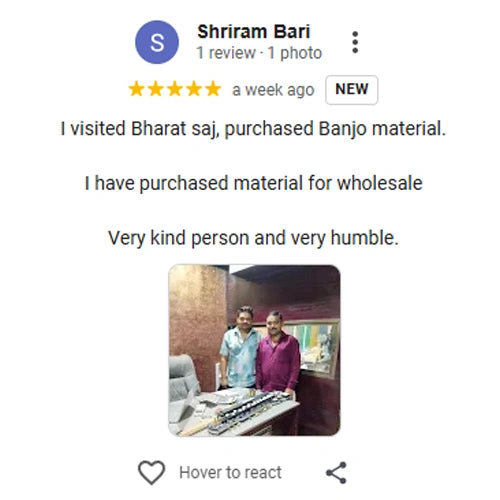Click the line about wholesale purchase
This screenshot has height=500, width=500.
click(254, 184)
